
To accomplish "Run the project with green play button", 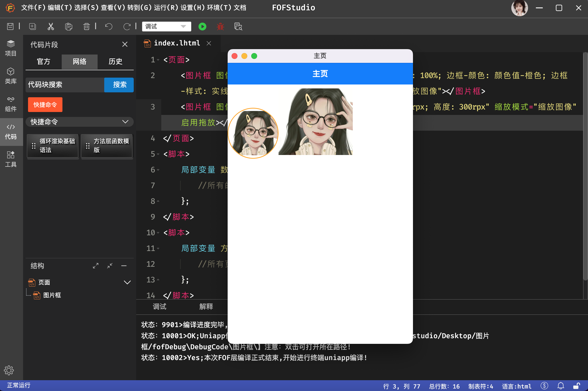I will click(x=202, y=27).
